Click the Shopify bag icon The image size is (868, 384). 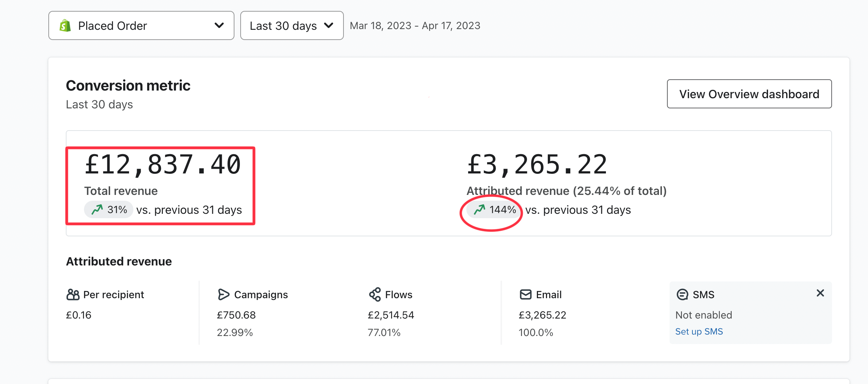pos(65,26)
